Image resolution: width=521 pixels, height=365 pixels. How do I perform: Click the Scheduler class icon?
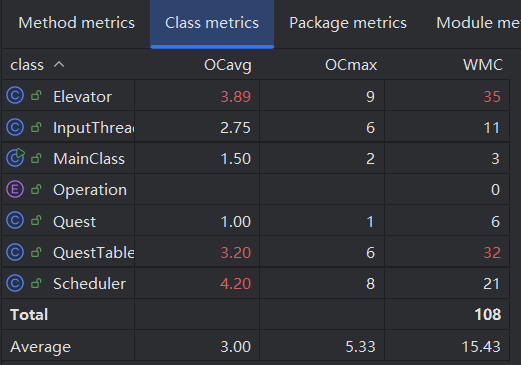pyautogui.click(x=15, y=283)
